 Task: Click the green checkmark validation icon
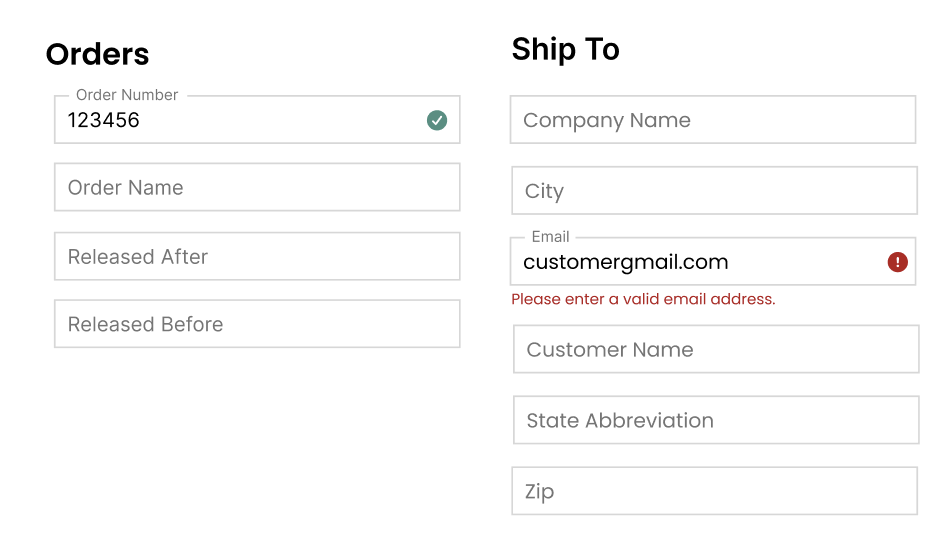tap(437, 121)
